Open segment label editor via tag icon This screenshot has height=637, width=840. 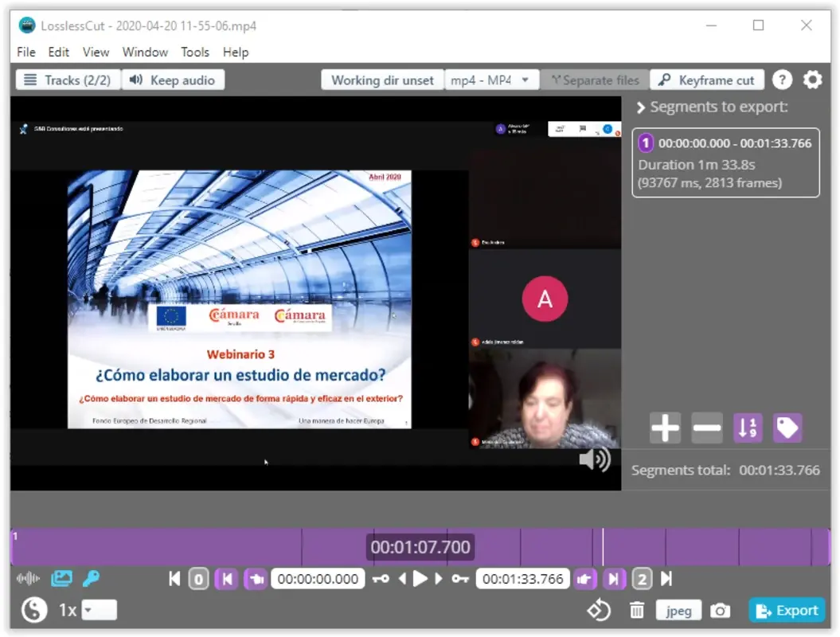click(787, 428)
